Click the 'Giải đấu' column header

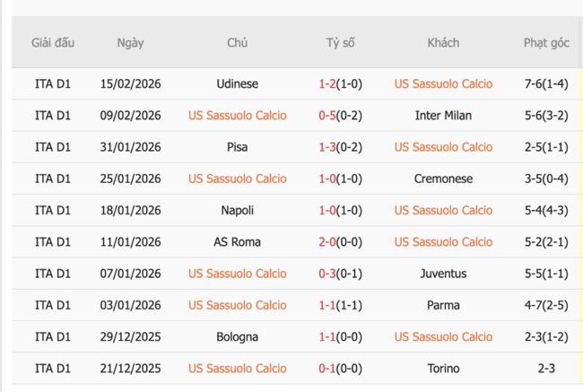(x=53, y=43)
